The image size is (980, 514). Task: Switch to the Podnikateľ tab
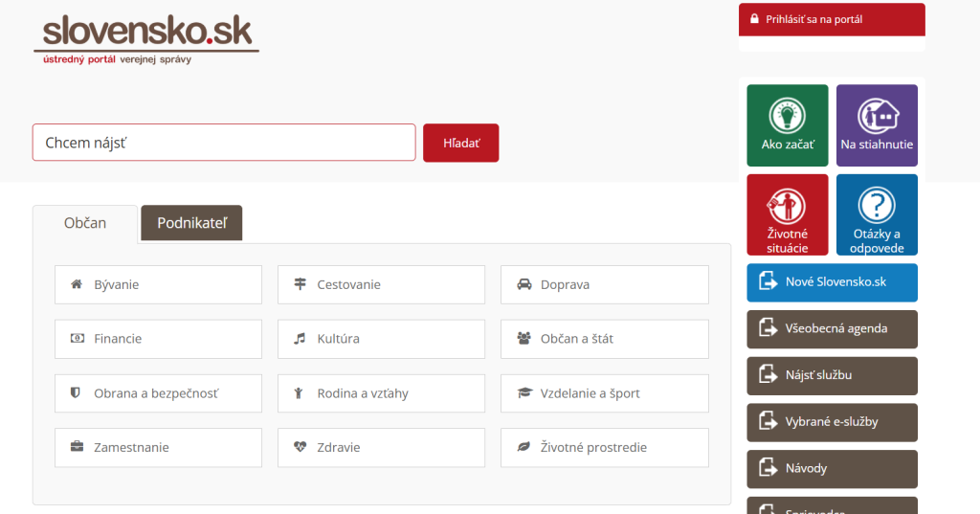tap(191, 223)
